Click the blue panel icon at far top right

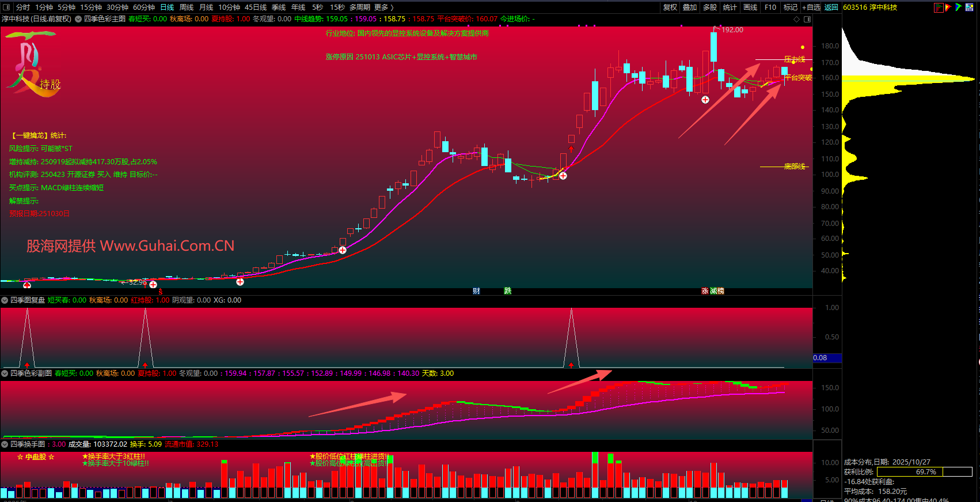pos(969,7)
